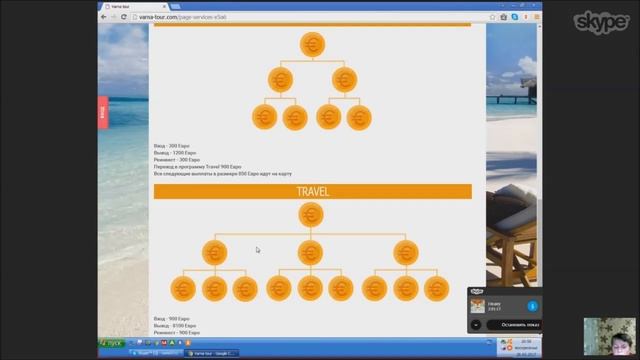Image resolution: width=640 pixels, height=360 pixels.
Task: Expand the round chevron in the Skype overlay
Action: (x=476, y=325)
